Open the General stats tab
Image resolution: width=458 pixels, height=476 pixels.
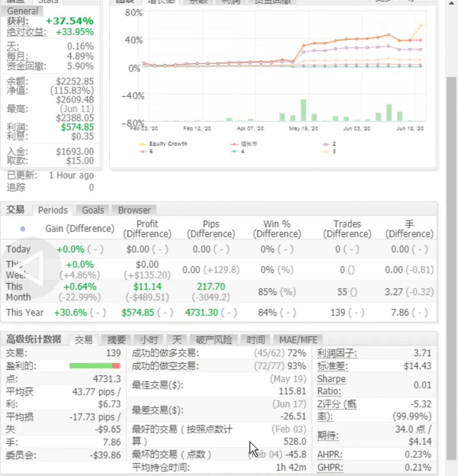coord(22,11)
